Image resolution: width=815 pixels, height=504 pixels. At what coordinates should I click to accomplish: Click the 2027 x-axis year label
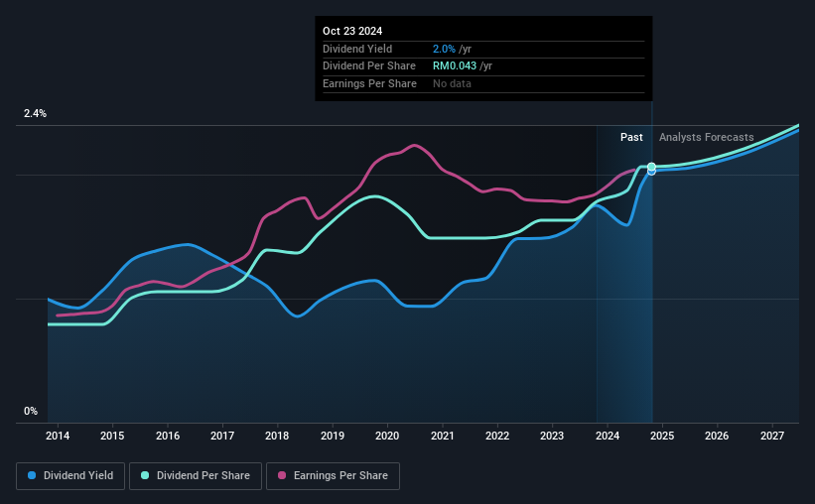coord(772,436)
